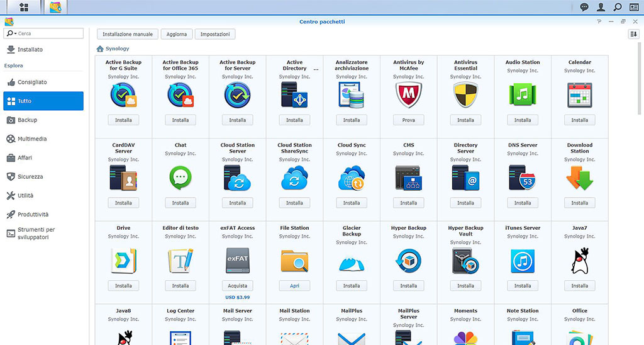The height and width of the screenshot is (345, 644).
Task: Click the Active Directory package icon
Action: [x=294, y=94]
